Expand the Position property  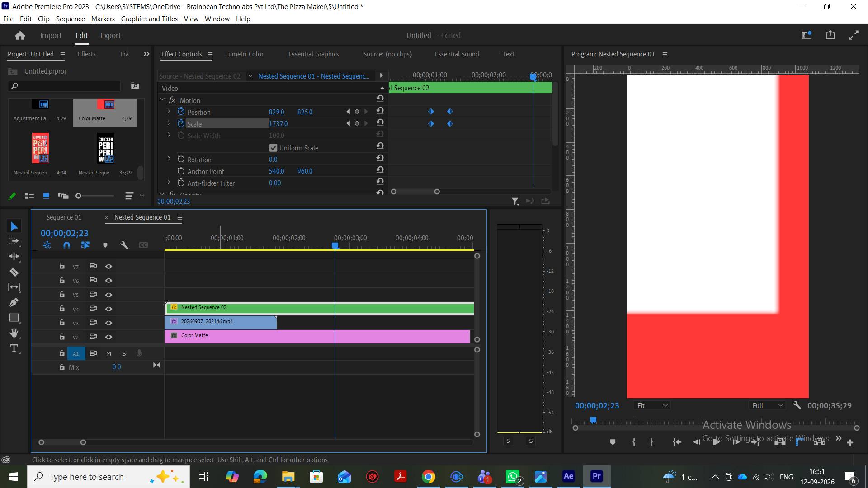(x=169, y=111)
